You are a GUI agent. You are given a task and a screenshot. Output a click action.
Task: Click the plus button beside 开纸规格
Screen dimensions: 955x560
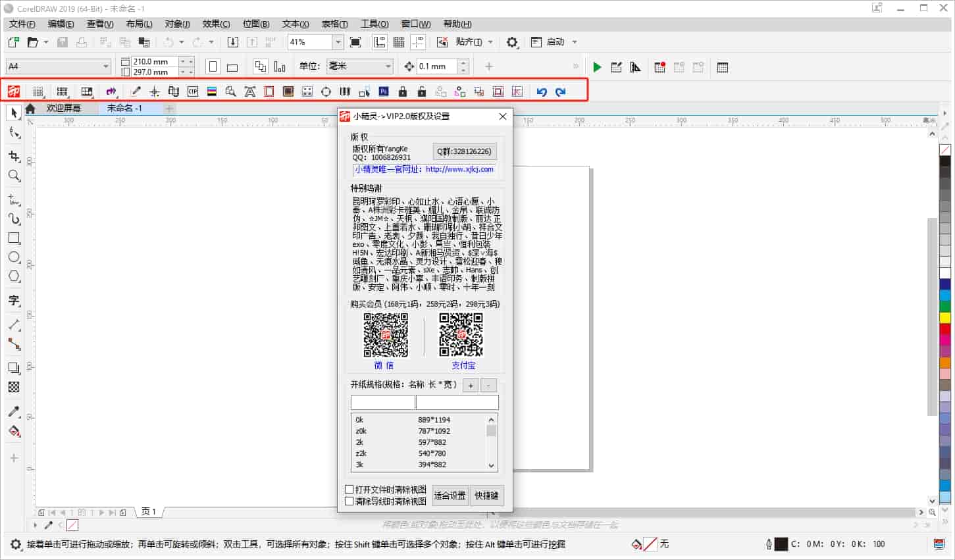[471, 386]
